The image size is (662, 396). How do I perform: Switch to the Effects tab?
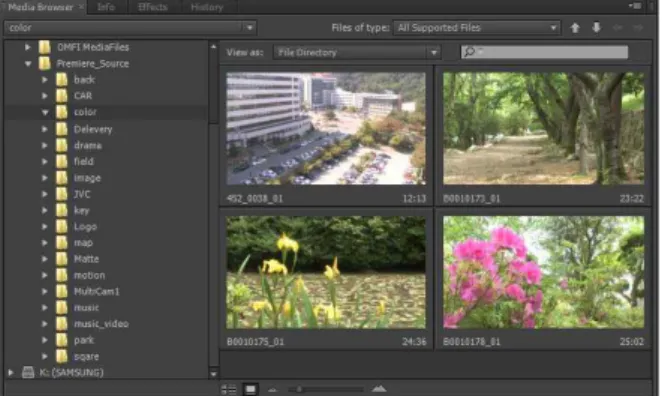coord(153,7)
